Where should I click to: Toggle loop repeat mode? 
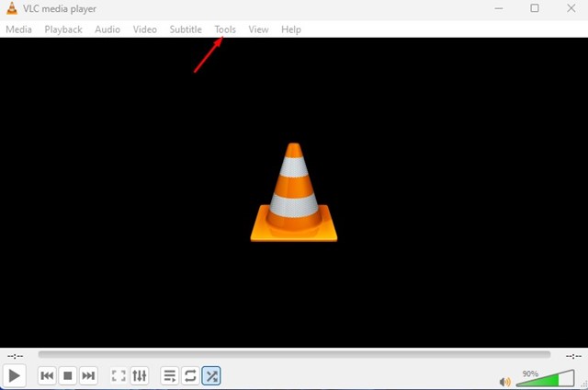click(190, 375)
